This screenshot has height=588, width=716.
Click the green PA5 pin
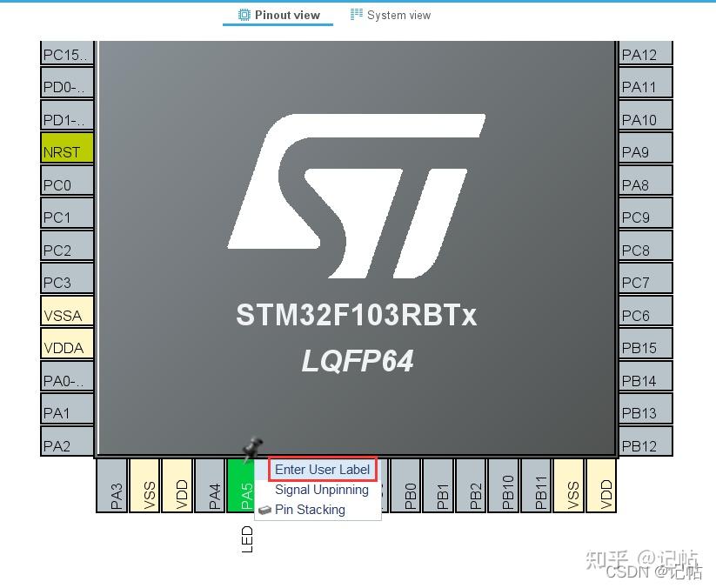click(242, 487)
